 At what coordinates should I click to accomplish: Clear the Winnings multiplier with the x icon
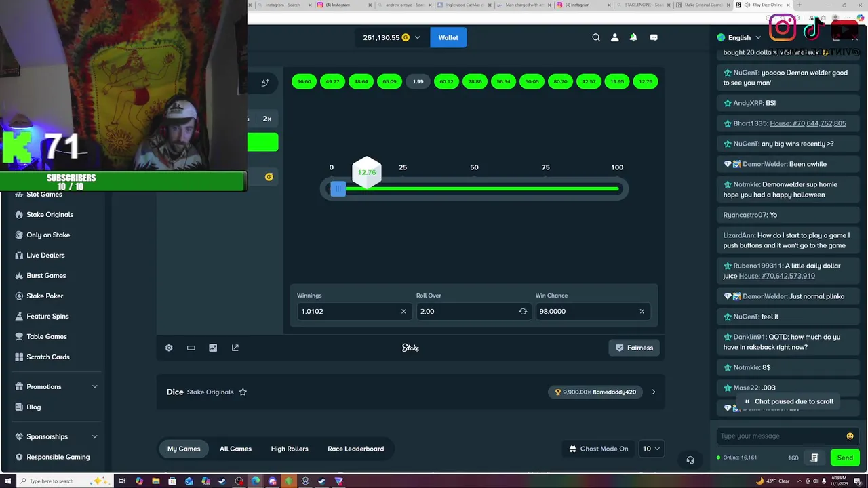[x=403, y=311]
